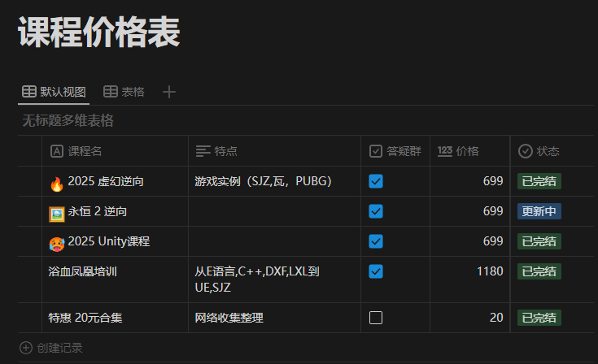598x364 pixels.
Task: Switch to the 默认视图 tab
Action: click(55, 92)
